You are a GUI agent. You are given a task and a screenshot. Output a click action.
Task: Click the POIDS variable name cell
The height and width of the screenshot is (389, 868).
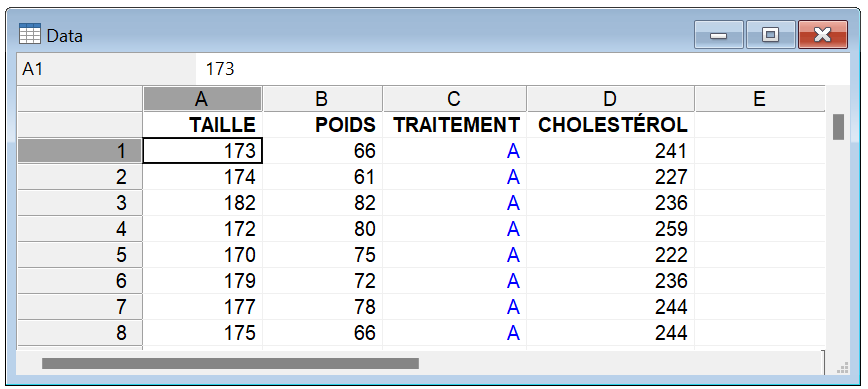point(322,125)
